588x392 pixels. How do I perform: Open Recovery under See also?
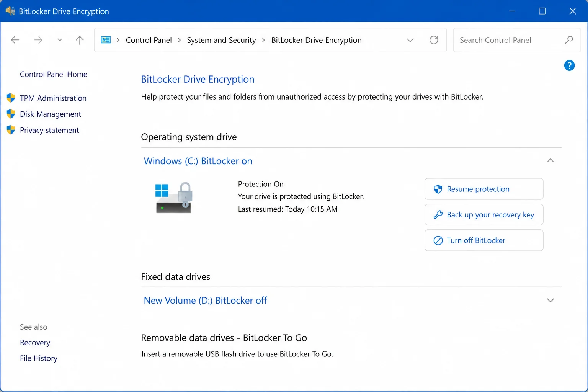click(35, 343)
